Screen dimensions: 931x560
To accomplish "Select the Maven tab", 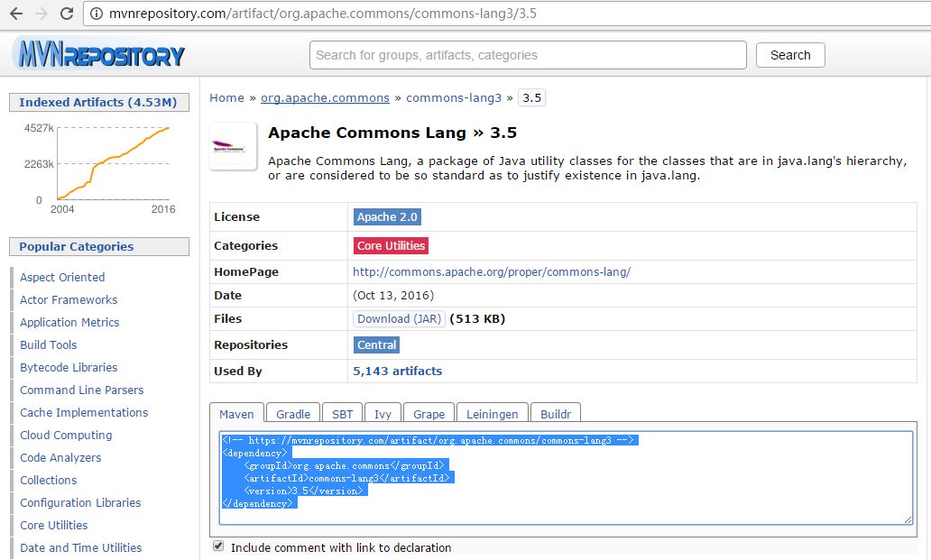I will [236, 414].
